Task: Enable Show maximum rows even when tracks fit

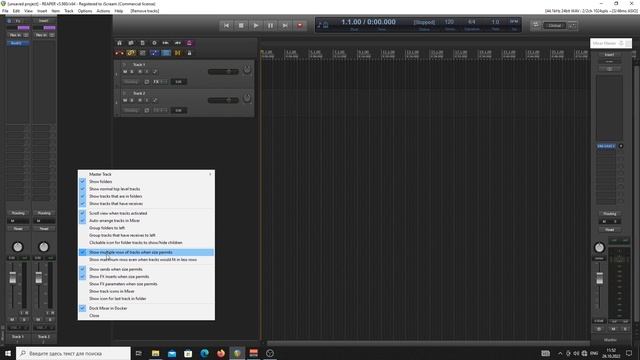Action: tap(146, 260)
